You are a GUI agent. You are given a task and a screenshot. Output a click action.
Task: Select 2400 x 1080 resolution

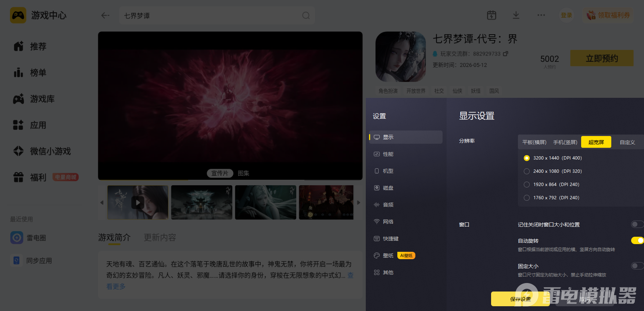pyautogui.click(x=527, y=171)
